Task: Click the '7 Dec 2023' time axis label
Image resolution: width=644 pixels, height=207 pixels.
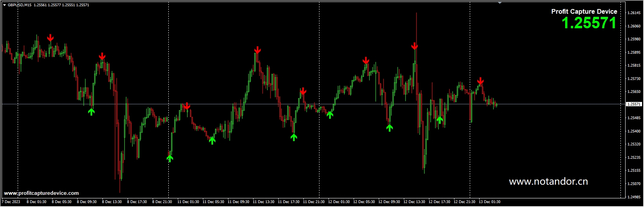Action: [11, 202]
